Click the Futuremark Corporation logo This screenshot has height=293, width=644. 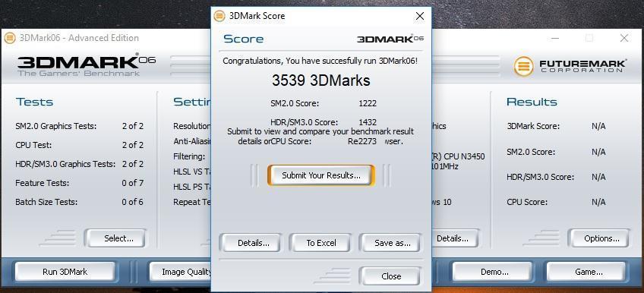pos(570,66)
